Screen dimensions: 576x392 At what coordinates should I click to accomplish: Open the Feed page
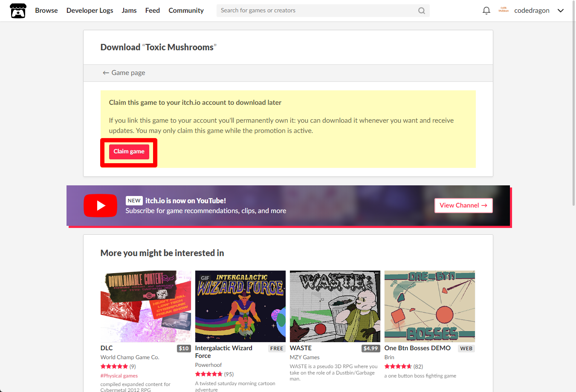pyautogui.click(x=153, y=10)
